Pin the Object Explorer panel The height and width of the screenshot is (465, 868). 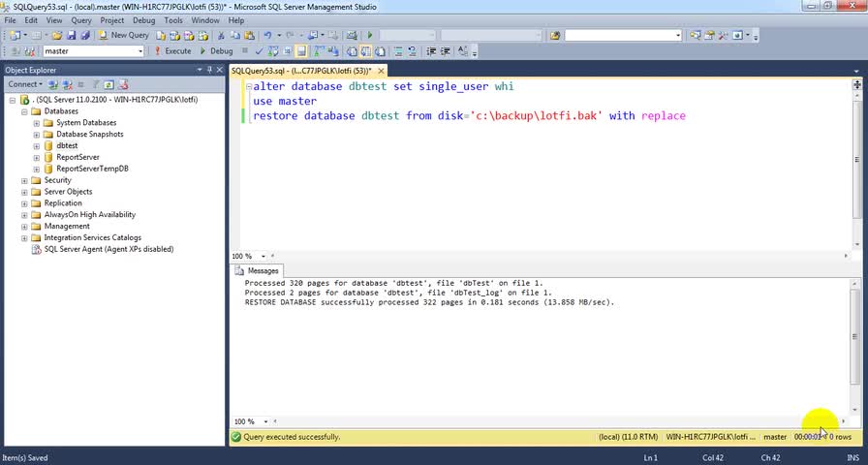pos(210,70)
